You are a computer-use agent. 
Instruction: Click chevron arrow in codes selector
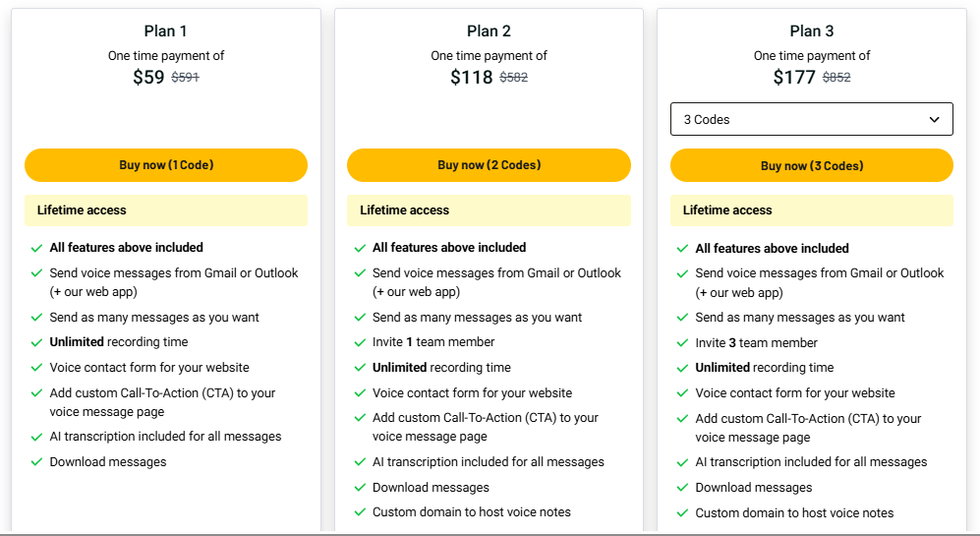tap(934, 120)
